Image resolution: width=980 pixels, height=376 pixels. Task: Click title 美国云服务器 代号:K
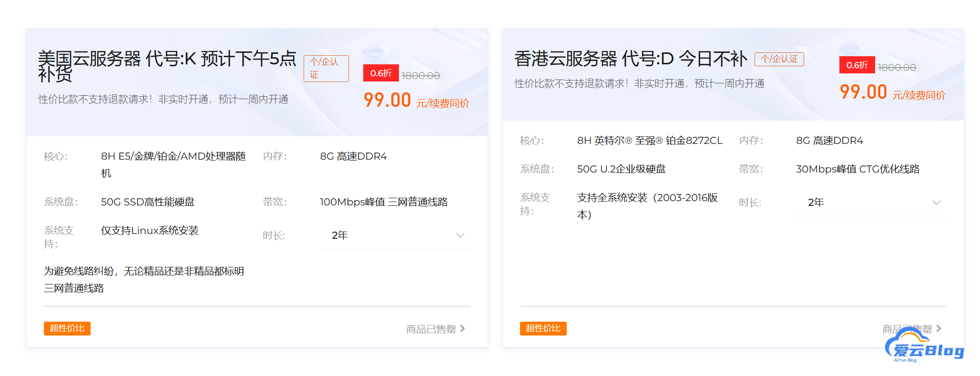click(167, 66)
